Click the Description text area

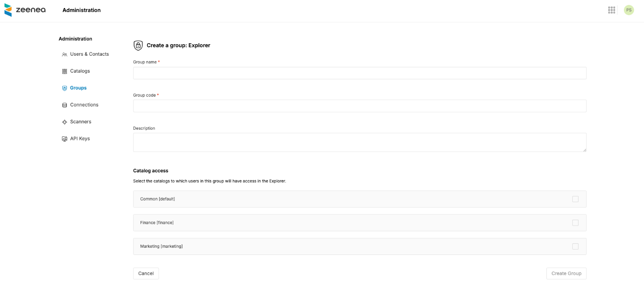(359, 142)
